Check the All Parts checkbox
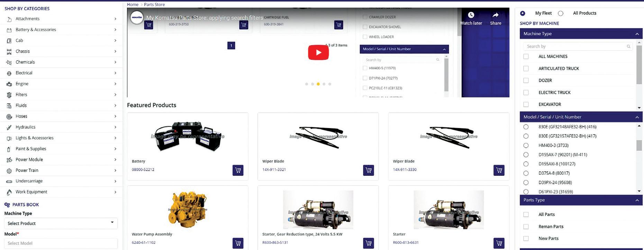 pyautogui.click(x=526, y=215)
